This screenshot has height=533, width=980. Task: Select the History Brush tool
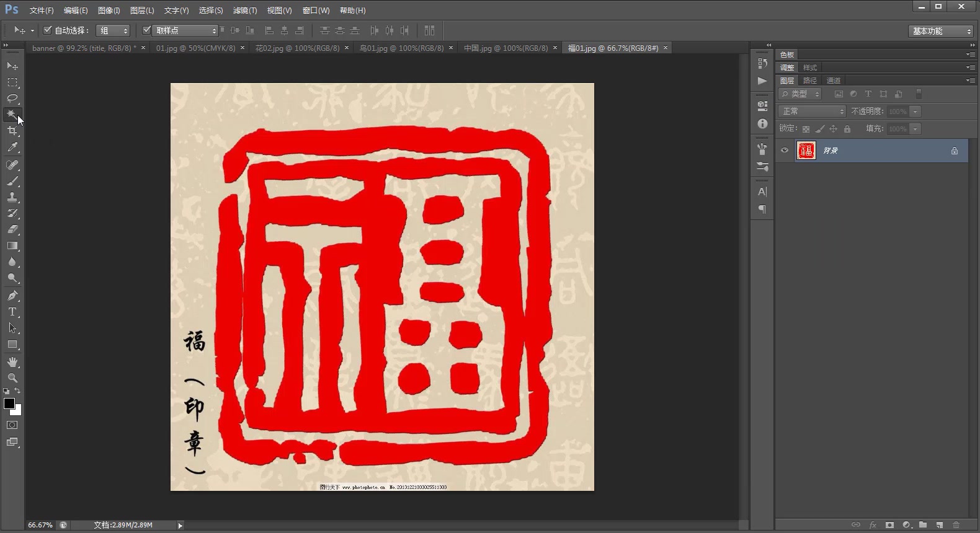pyautogui.click(x=12, y=213)
